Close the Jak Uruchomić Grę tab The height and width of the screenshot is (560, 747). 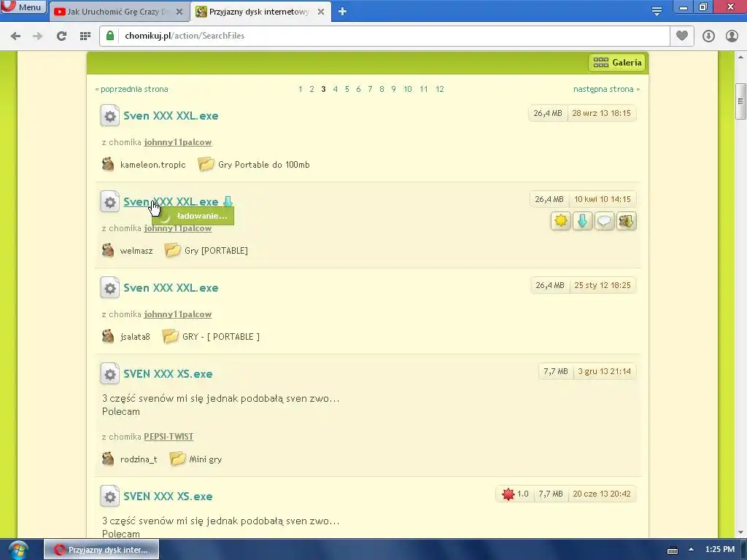pyautogui.click(x=179, y=12)
